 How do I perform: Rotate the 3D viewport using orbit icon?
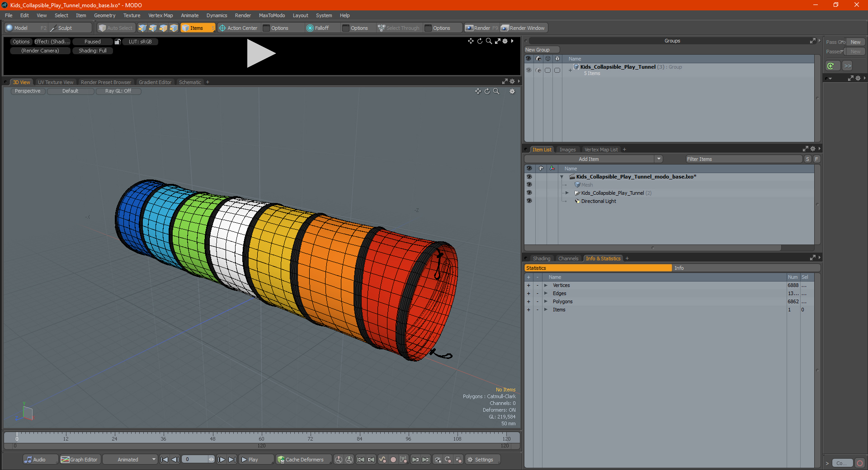point(487,91)
